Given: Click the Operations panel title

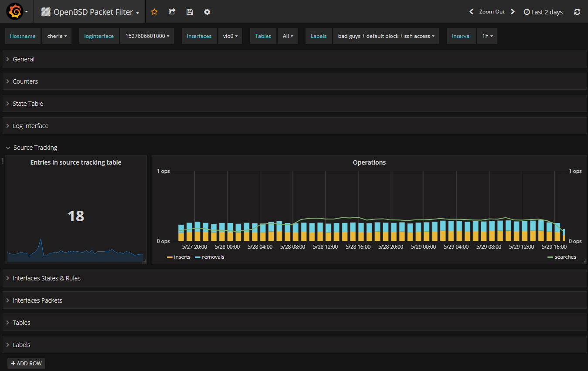Looking at the screenshot, I should [x=369, y=162].
